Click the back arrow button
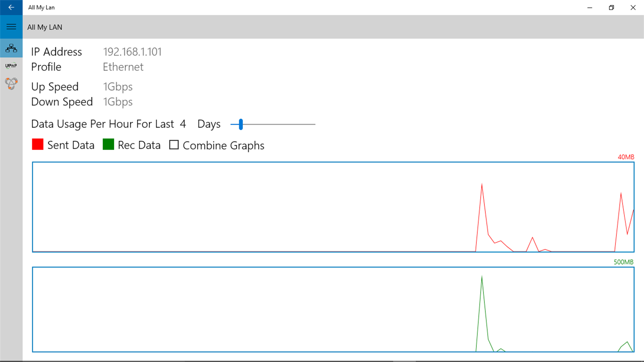The width and height of the screenshot is (644, 362). 11,8
